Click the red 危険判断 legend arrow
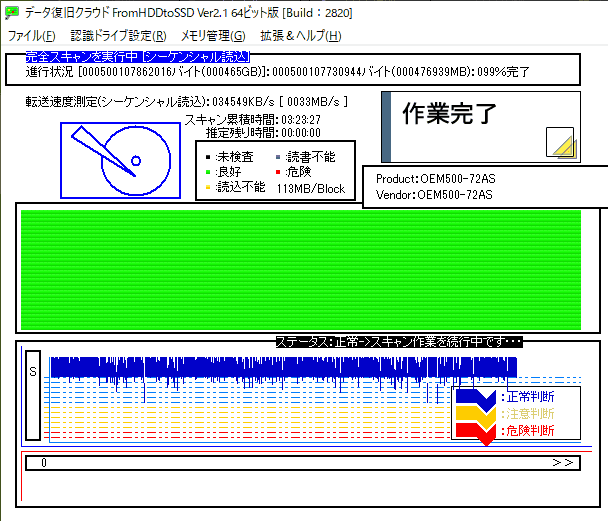 tap(476, 433)
